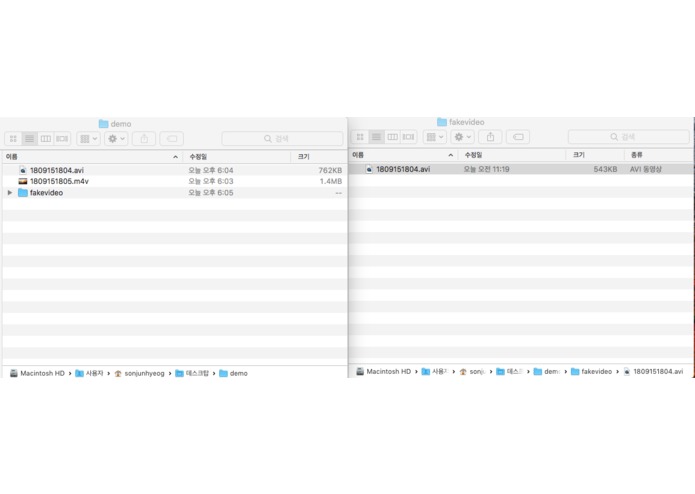This screenshot has width=695, height=494.
Task: Toggle sort arrow in fakevideo name column
Action: [x=451, y=155]
